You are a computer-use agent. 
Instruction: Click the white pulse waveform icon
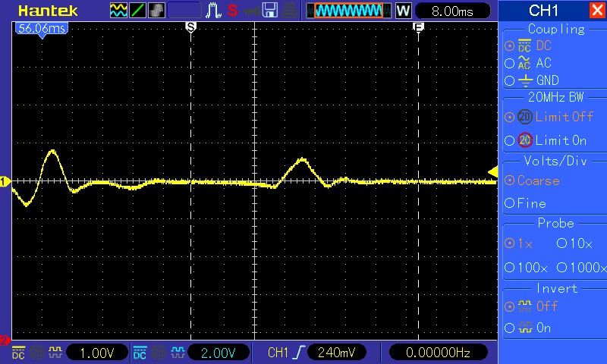click(x=213, y=11)
